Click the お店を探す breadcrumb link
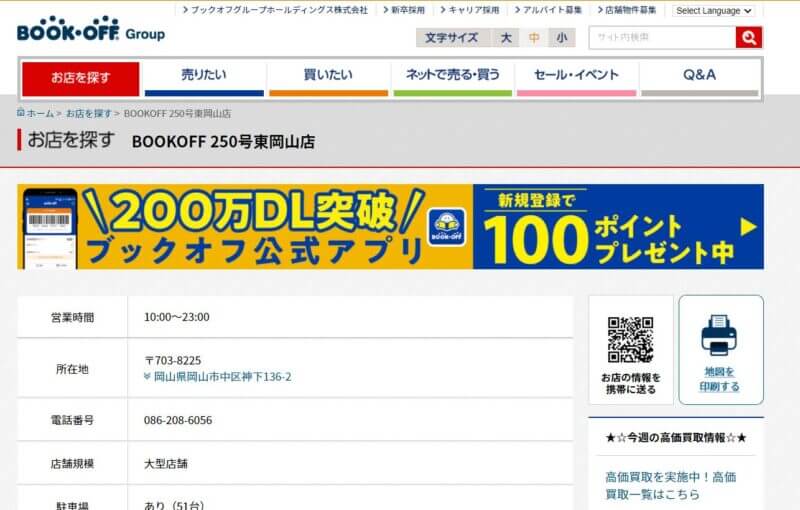Viewport: 800px width, 510px height. pos(88,113)
